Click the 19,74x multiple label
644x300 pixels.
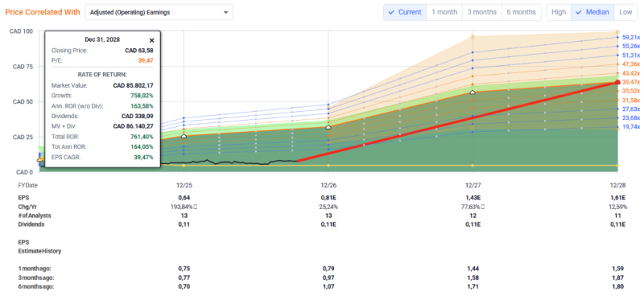point(631,127)
